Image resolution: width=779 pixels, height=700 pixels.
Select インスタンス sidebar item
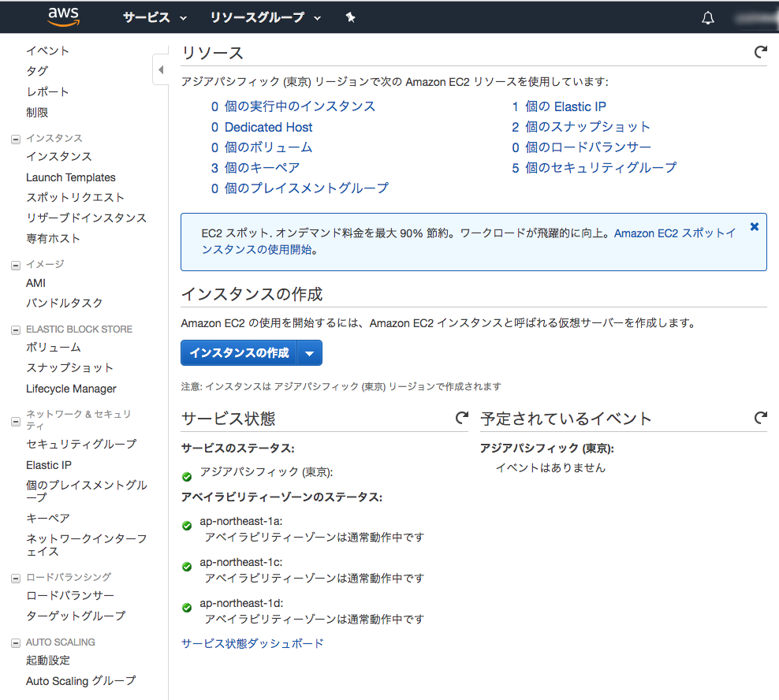(59, 157)
